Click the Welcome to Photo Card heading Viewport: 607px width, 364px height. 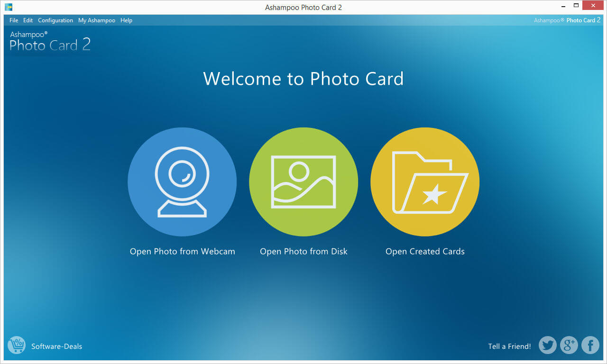(303, 79)
